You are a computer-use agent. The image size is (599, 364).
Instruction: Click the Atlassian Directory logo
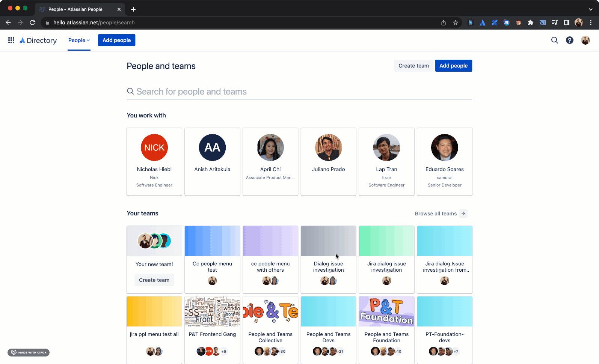[38, 40]
